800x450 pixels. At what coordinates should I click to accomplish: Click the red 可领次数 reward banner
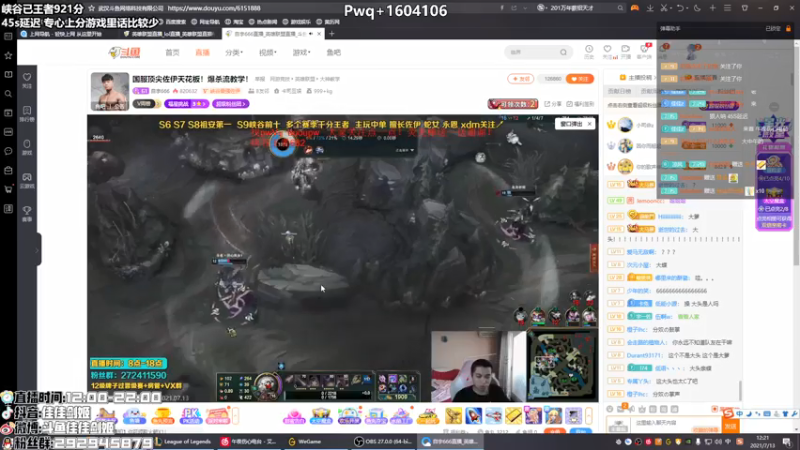click(x=513, y=104)
